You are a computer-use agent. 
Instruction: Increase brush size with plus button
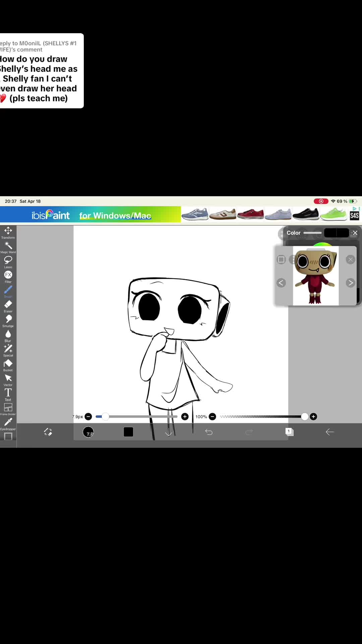[185, 417]
